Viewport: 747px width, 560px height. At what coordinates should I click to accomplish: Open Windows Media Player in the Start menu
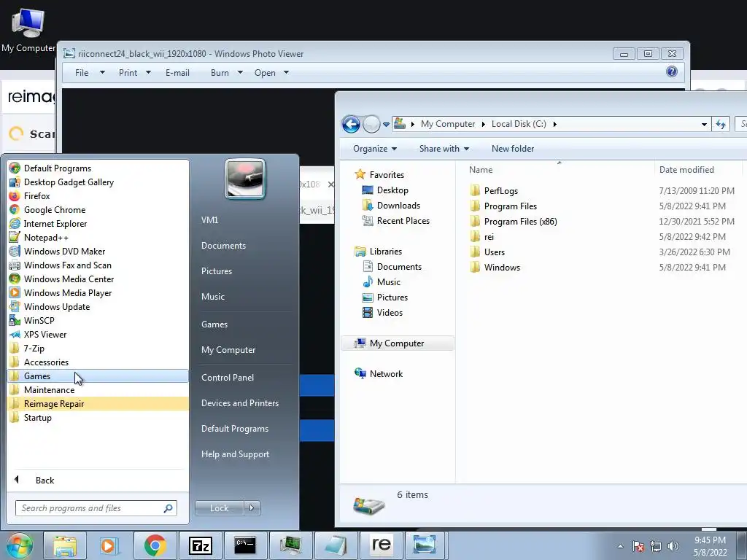[98, 293]
